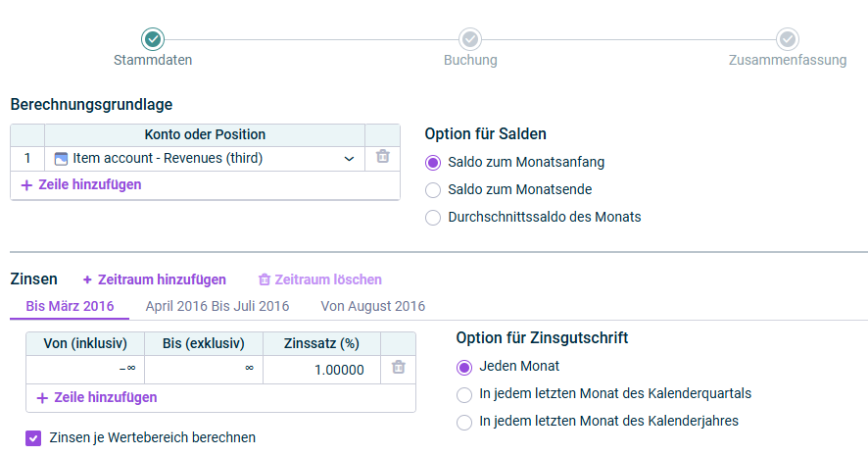Select Saldo zum Monatsende option

[x=433, y=190]
